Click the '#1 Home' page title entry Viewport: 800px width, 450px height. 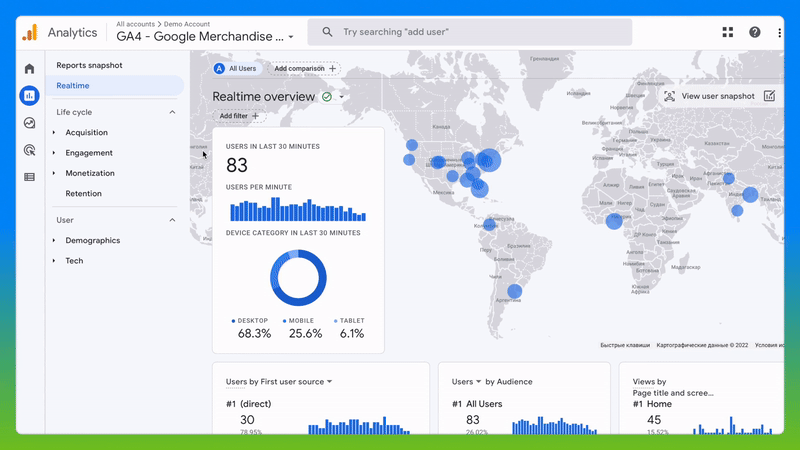(x=652, y=404)
